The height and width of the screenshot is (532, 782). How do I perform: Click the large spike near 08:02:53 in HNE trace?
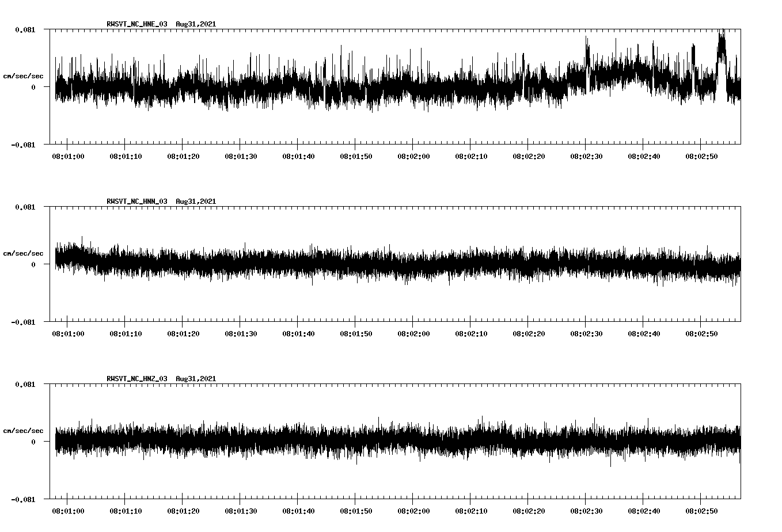pos(721,46)
